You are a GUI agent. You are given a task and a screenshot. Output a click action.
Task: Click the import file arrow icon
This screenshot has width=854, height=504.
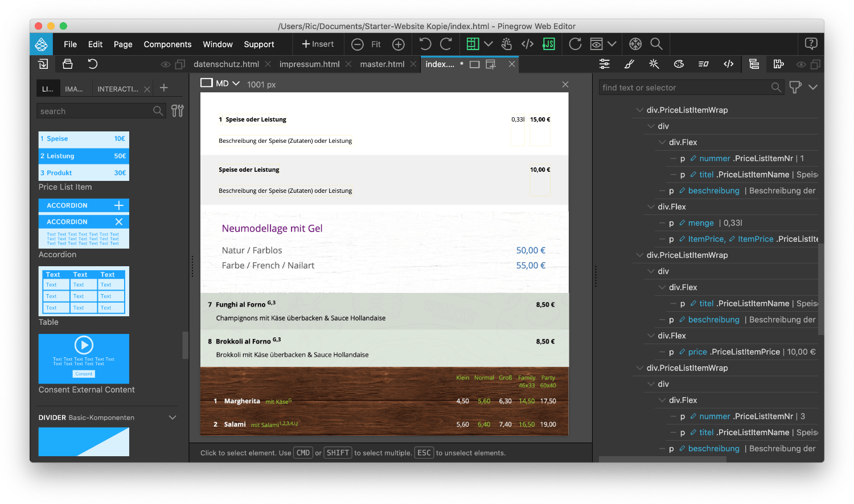pyautogui.click(x=43, y=64)
